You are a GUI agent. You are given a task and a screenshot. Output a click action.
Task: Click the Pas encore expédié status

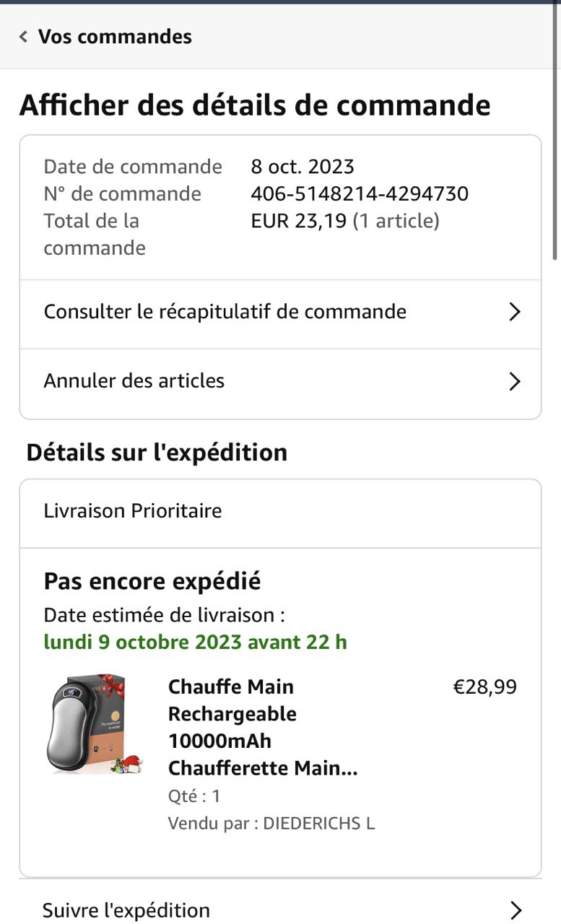pos(152,580)
